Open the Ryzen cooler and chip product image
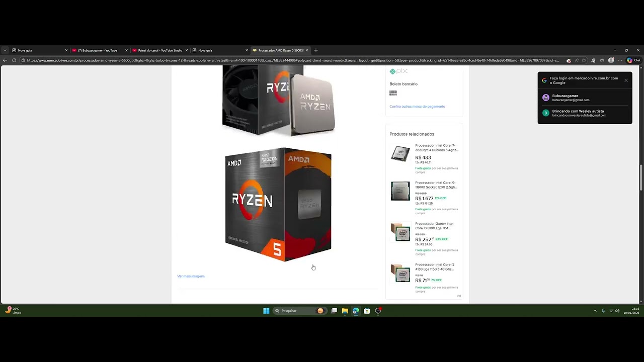 point(278,101)
